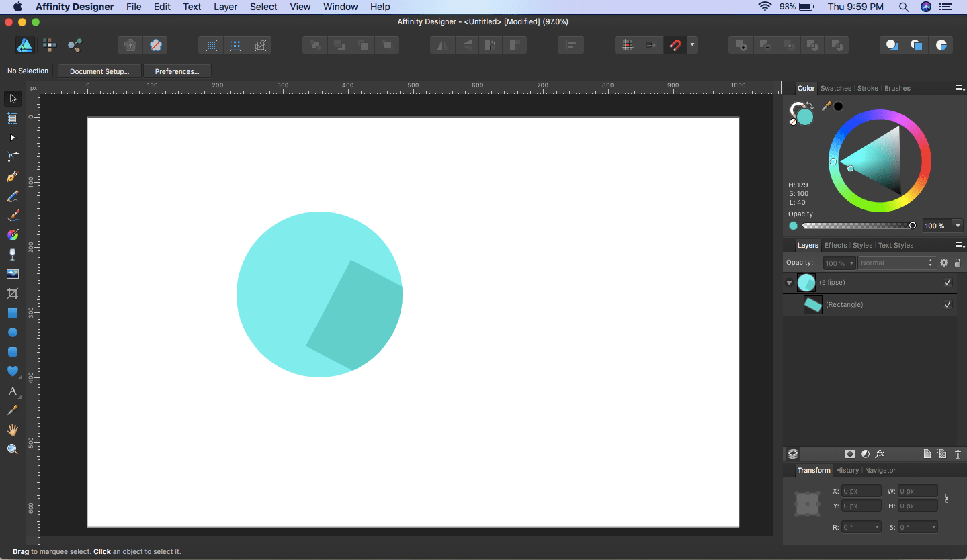Open the blend mode Normal dropdown
This screenshot has width=967, height=560.
tap(896, 263)
